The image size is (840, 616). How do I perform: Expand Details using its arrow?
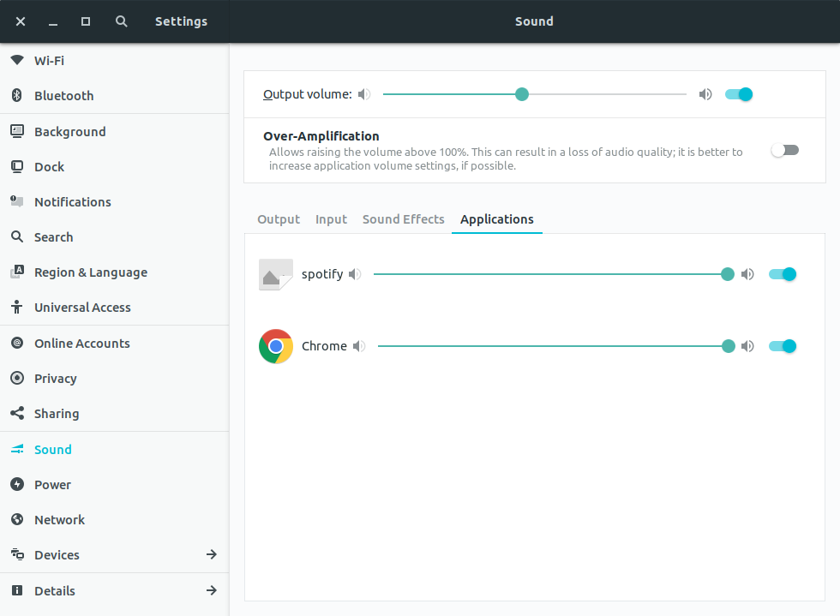[212, 590]
